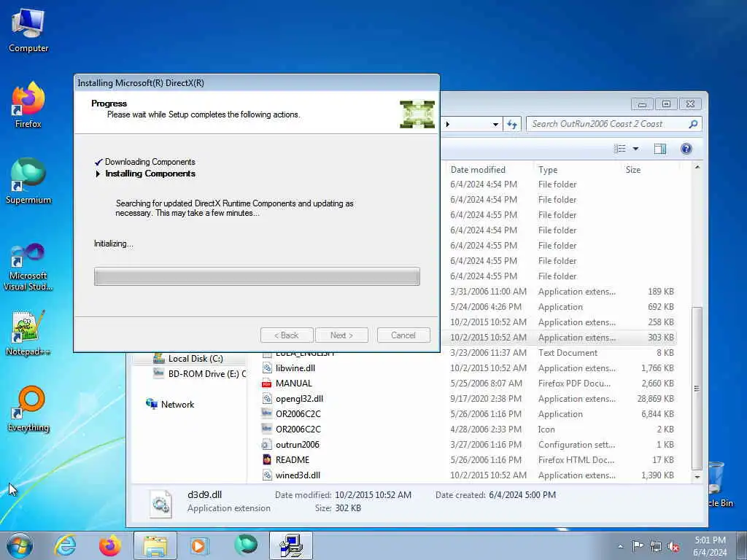Click the Windows Start button
This screenshot has width=747, height=560.
pyautogui.click(x=20, y=545)
